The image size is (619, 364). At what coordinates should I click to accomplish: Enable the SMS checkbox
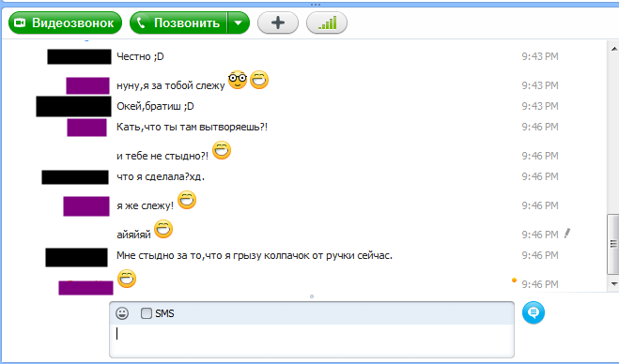[x=147, y=313]
